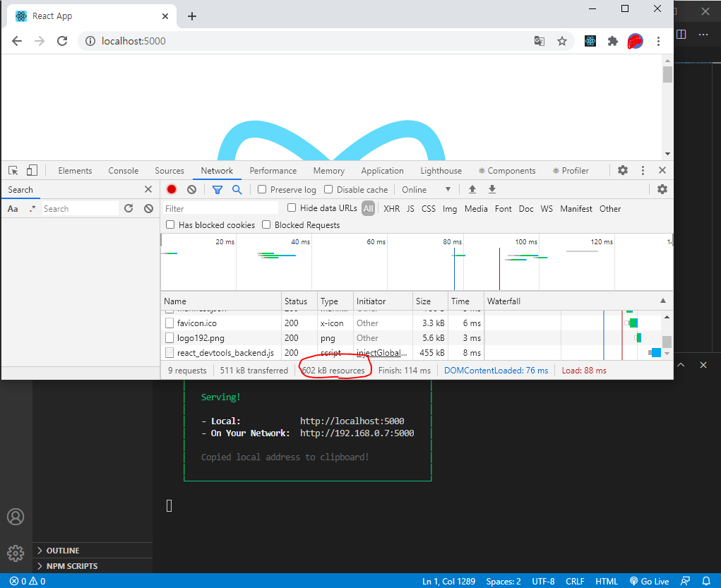This screenshot has width=721, height=588.
Task: Switch to the Elements tab
Action: coord(75,171)
